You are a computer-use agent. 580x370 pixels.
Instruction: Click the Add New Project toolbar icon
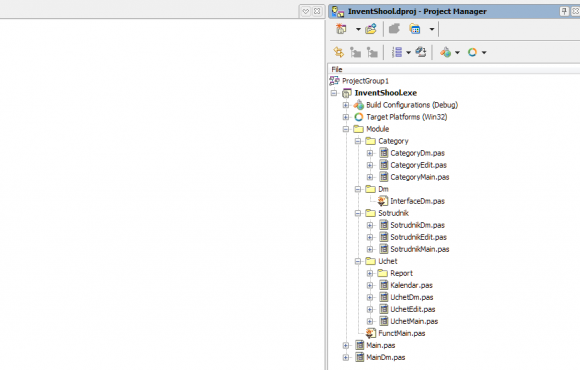[x=341, y=29]
